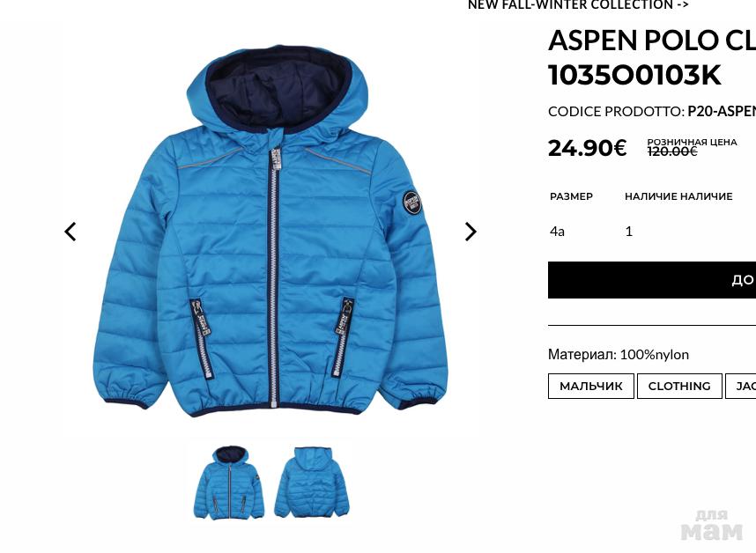Click the 24.90€ price
Image resolution: width=756 pixels, height=553 pixels.
coord(587,148)
